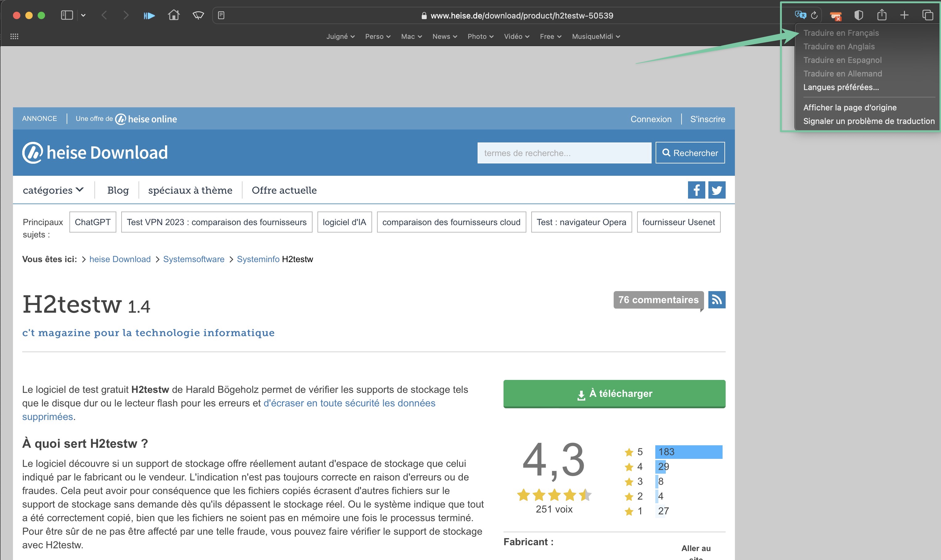This screenshot has width=941, height=560.
Task: Open the tab overview icon
Action: pos(927,15)
